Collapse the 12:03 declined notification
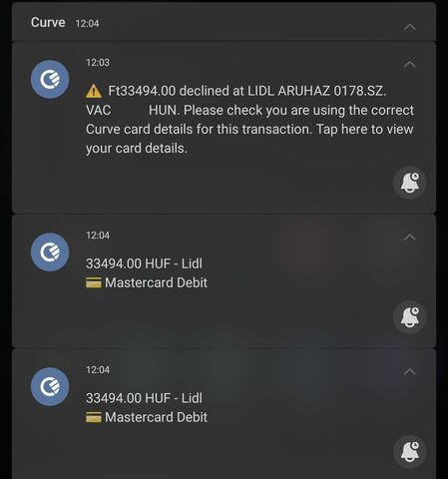This screenshot has width=448, height=479. pos(409,64)
